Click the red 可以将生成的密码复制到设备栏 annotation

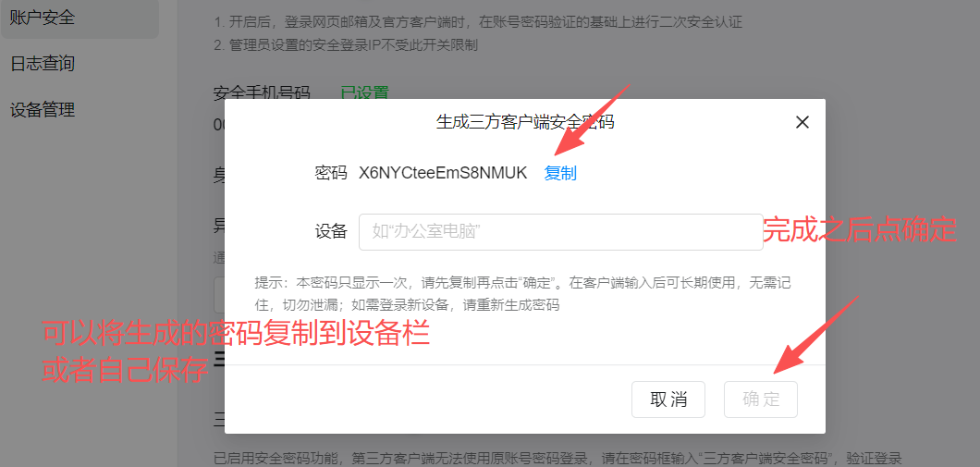pyautogui.click(x=236, y=335)
